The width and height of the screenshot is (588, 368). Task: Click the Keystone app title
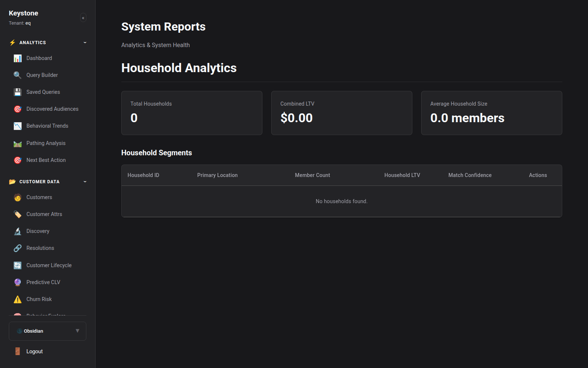click(24, 13)
